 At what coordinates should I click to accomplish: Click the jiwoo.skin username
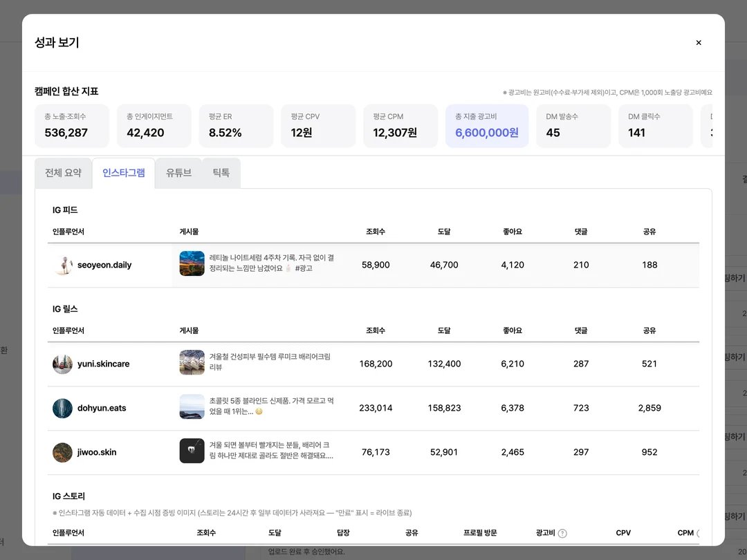(97, 452)
